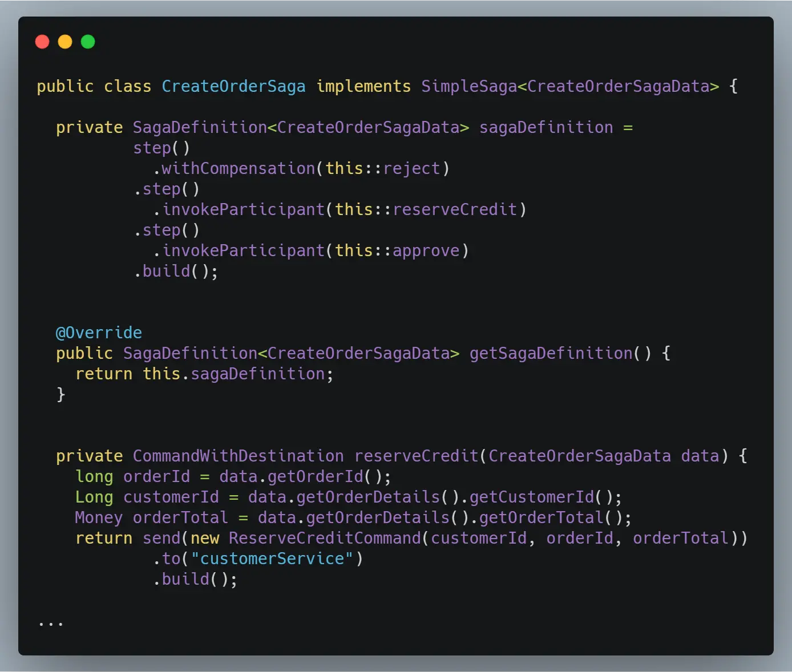Click "reserveCredit" in "this::reserveCredit"
Screen dimensions: 792x672
(455, 209)
